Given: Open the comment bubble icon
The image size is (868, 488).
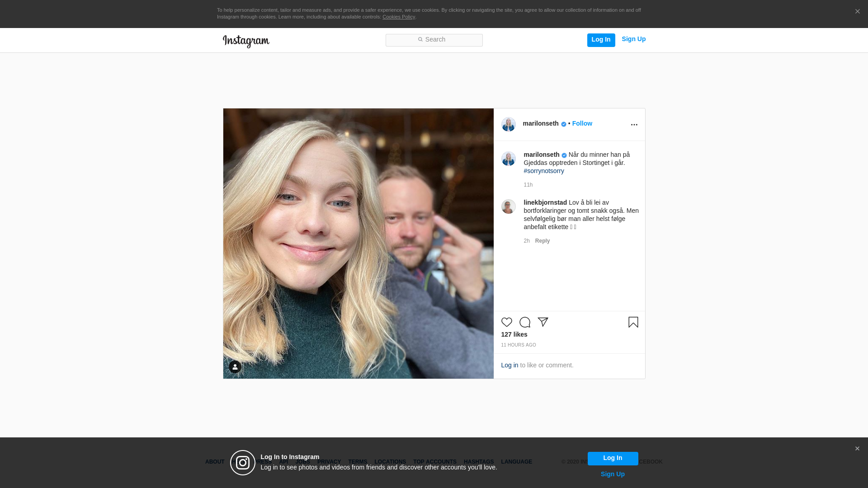Looking at the screenshot, I should (524, 322).
